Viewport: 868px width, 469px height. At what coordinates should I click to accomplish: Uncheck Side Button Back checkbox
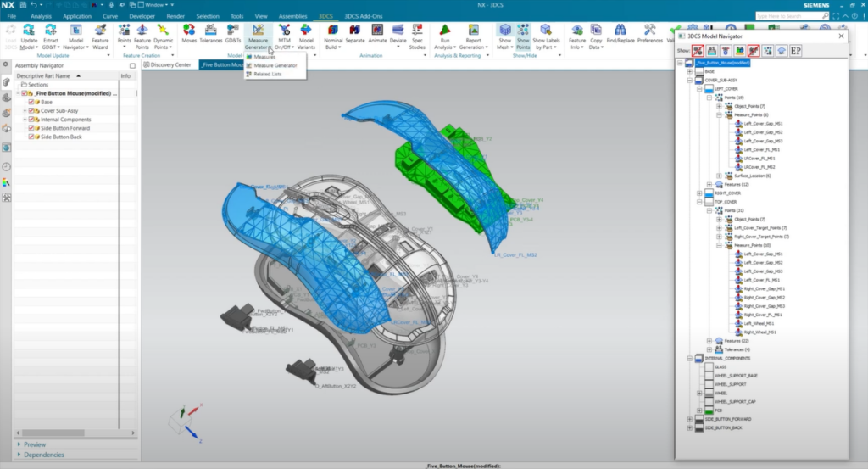[x=31, y=137]
